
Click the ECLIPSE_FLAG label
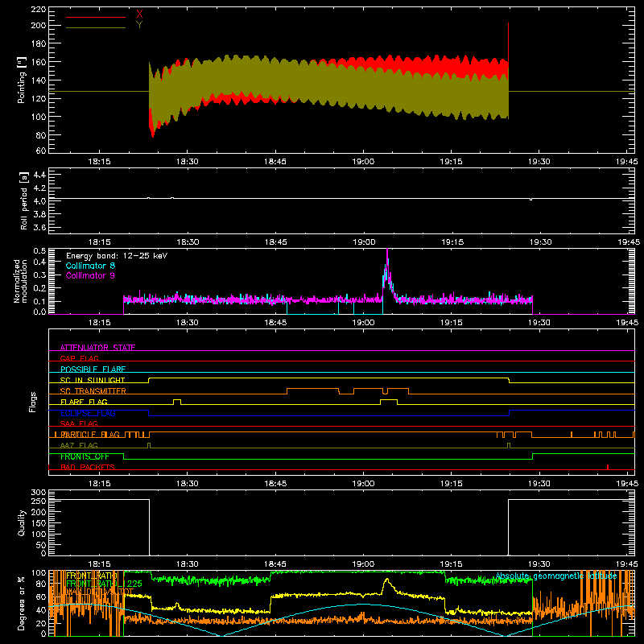click(88, 413)
